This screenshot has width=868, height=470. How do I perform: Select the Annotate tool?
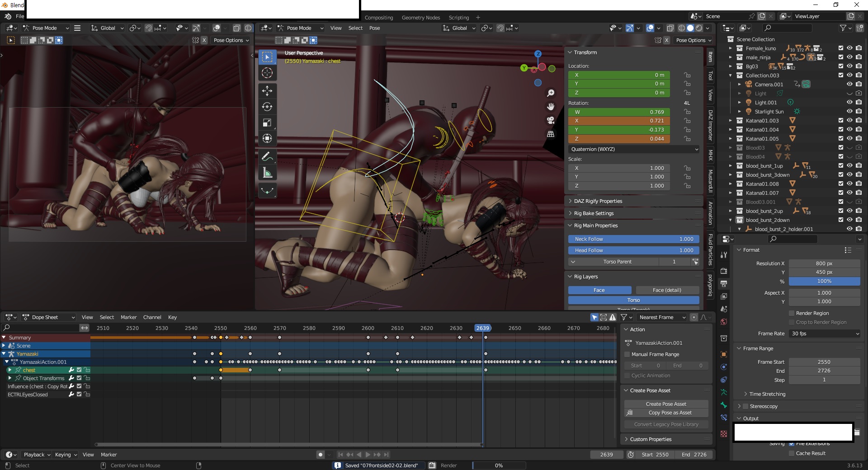[x=267, y=156]
